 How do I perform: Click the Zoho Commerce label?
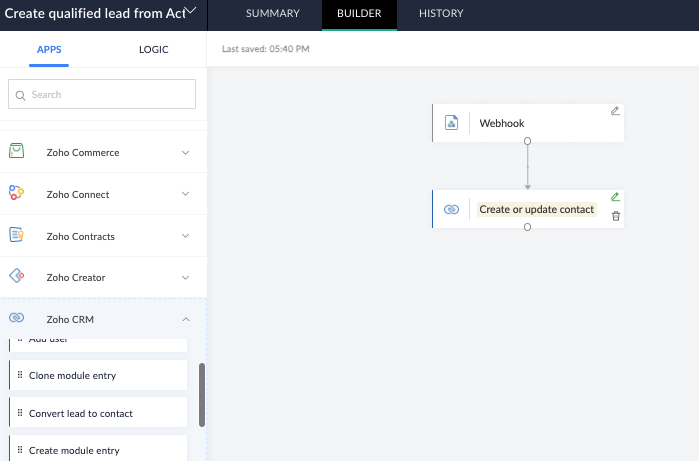point(83,152)
